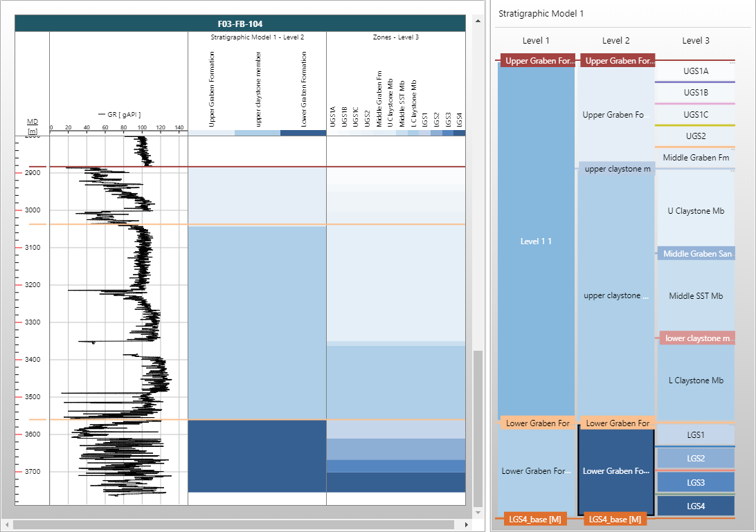The width and height of the screenshot is (756, 532).
Task: Select the Stratigraphic Model 1 - Level 2 track header
Action: tap(257, 37)
